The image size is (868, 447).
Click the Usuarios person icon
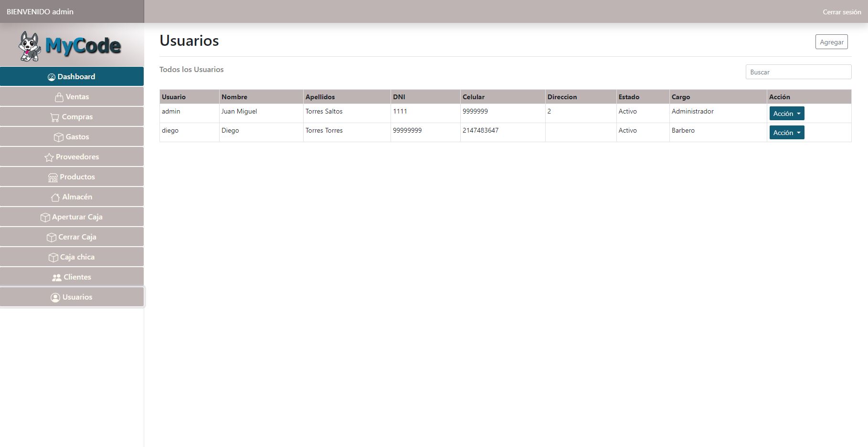pyautogui.click(x=55, y=298)
